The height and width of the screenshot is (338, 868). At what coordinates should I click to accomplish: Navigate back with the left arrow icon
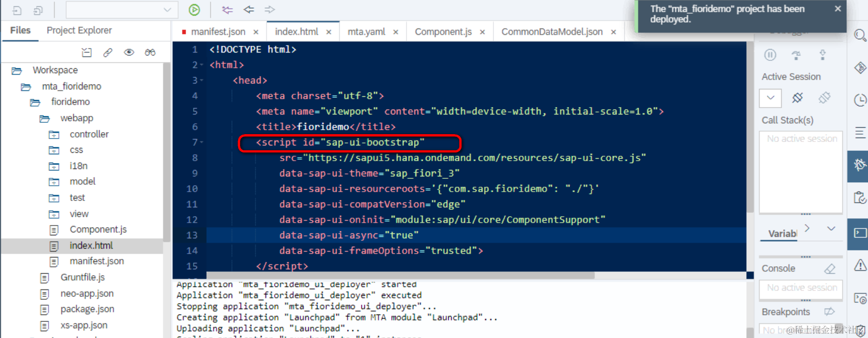coord(249,9)
